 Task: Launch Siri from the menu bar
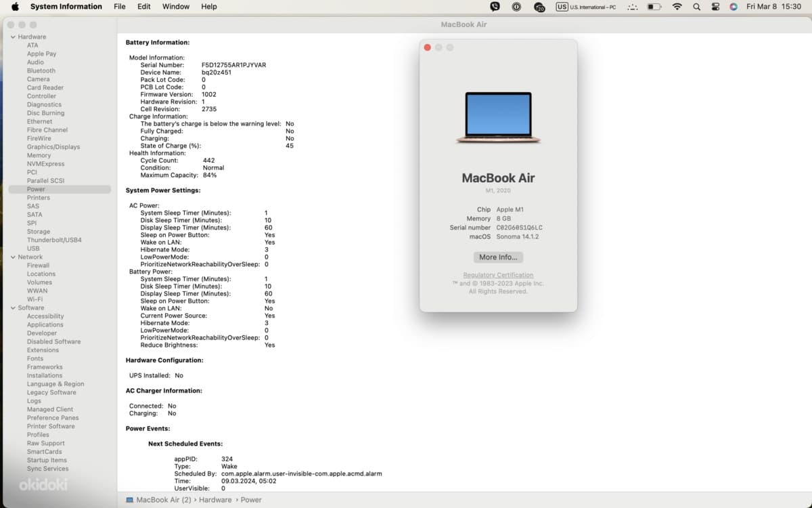734,6
